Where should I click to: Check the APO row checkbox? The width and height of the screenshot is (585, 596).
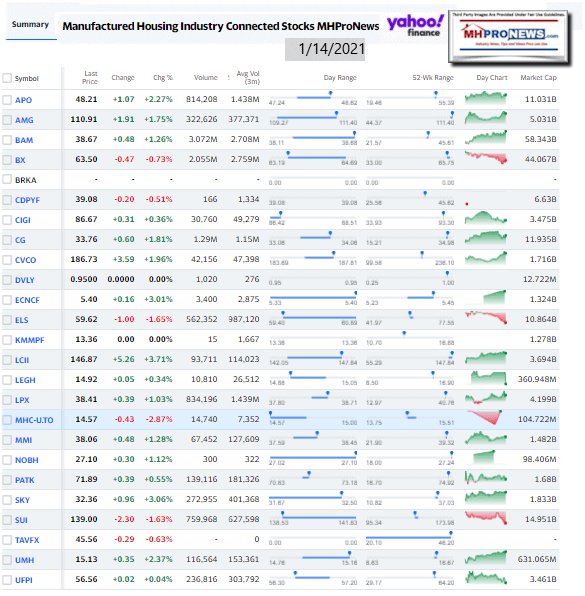[7, 100]
